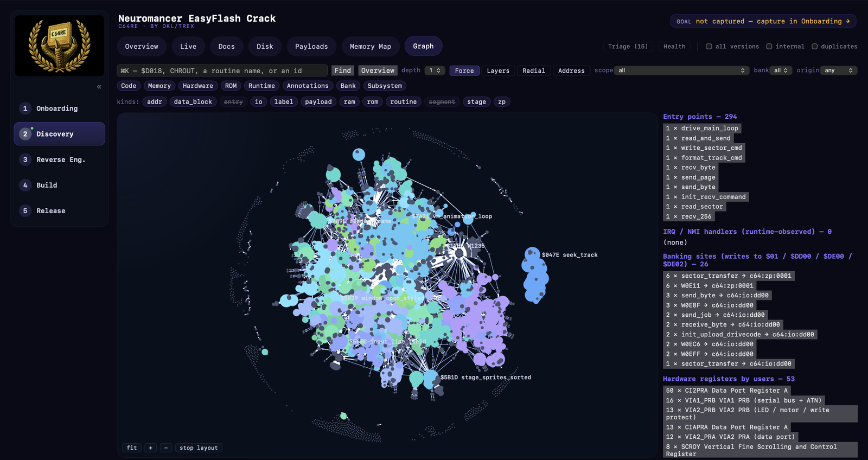
Task: Open Triage (15) panel
Action: (x=628, y=47)
